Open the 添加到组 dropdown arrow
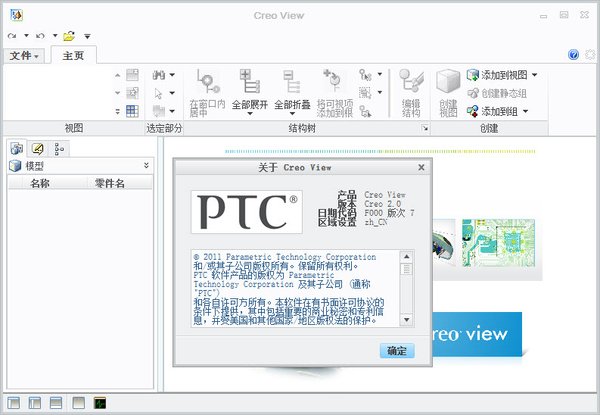Image resolution: width=600 pixels, height=415 pixels. (x=525, y=111)
